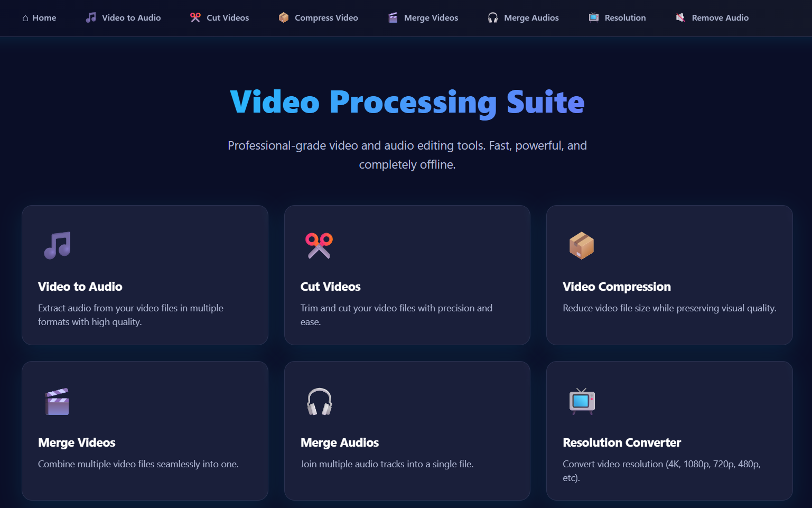
Task: Click the scissors icon on the Cut Videos card
Action: [319, 245]
